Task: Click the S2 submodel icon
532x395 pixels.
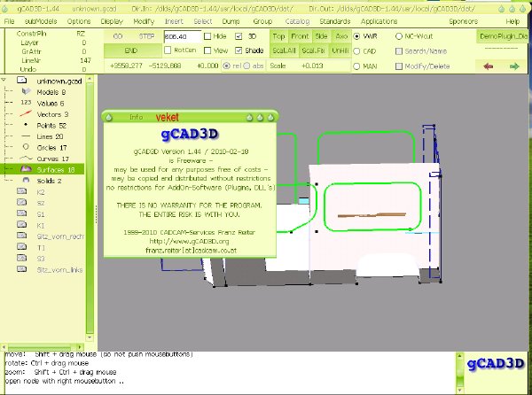Action: point(21,203)
